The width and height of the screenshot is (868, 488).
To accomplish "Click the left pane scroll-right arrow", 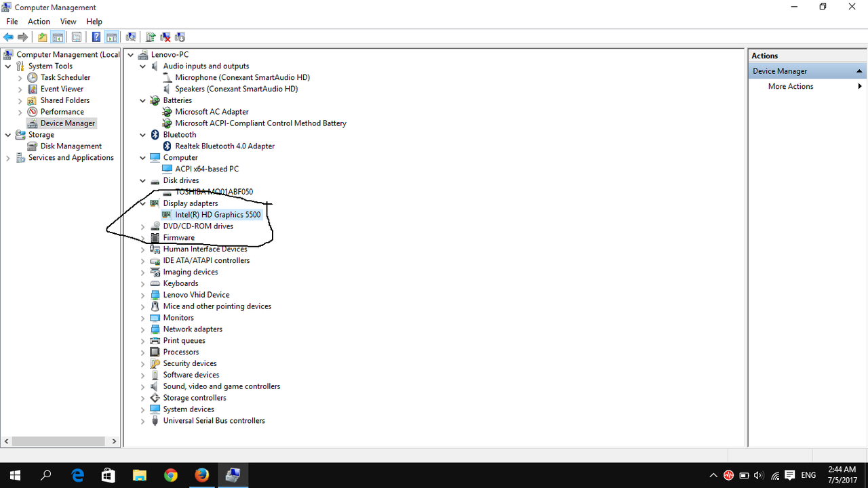I will tap(114, 441).
